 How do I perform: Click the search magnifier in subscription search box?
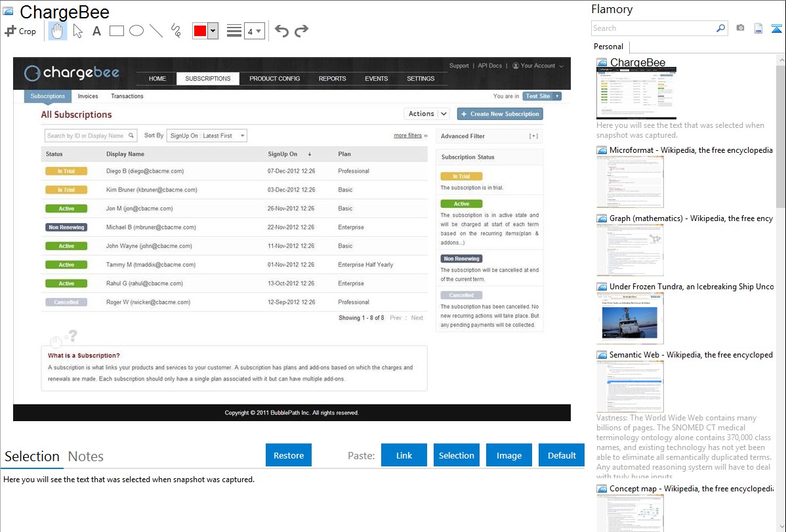click(131, 135)
